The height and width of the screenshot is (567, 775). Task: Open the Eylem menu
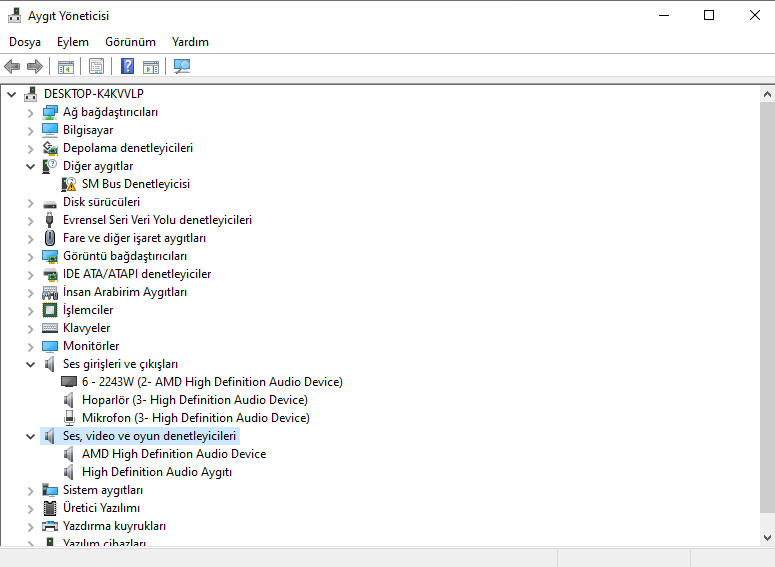click(73, 42)
